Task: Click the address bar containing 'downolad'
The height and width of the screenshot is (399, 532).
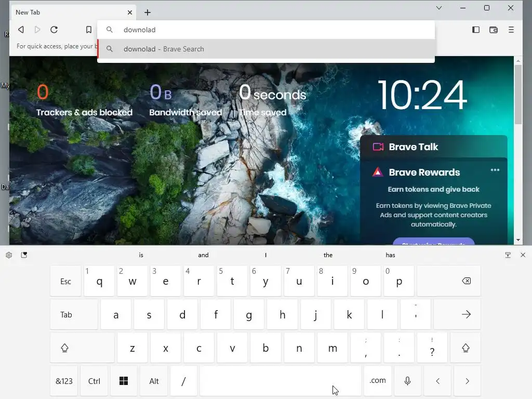Action: pos(265,30)
